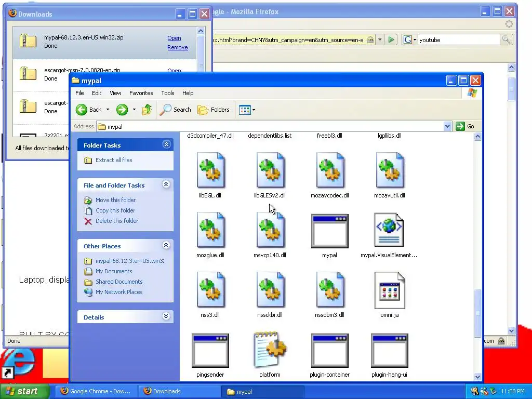Click Copy this folder link

coord(115,210)
